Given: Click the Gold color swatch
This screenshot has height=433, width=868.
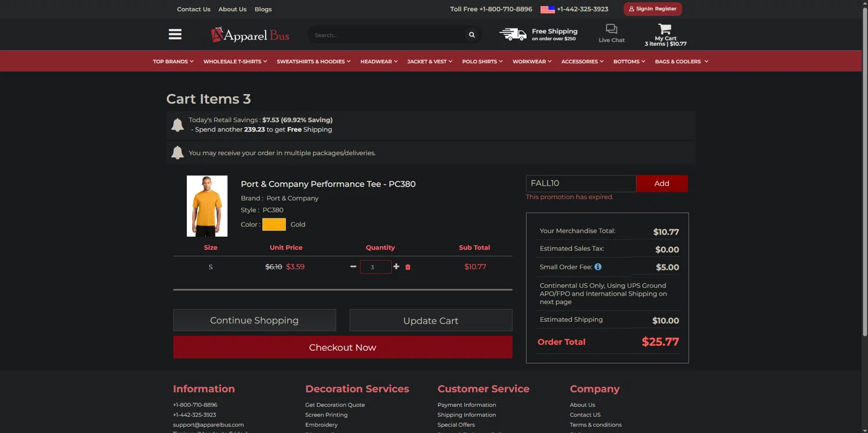Looking at the screenshot, I should pyautogui.click(x=274, y=225).
